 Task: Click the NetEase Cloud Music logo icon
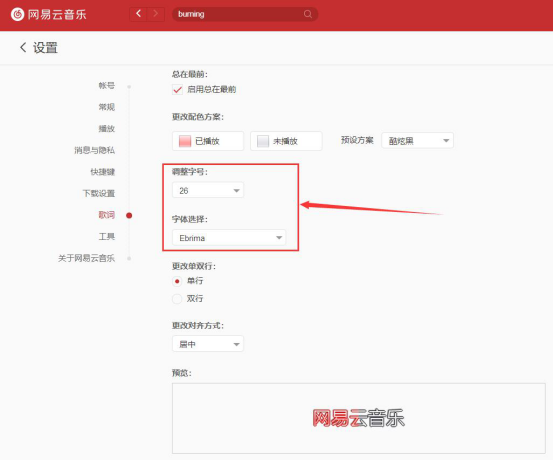tap(17, 14)
